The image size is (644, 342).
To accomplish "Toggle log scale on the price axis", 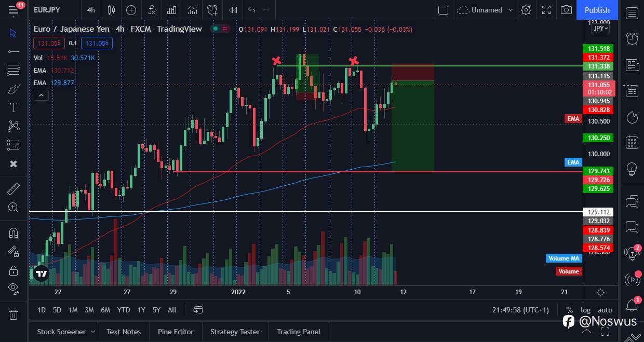I will tap(586, 310).
